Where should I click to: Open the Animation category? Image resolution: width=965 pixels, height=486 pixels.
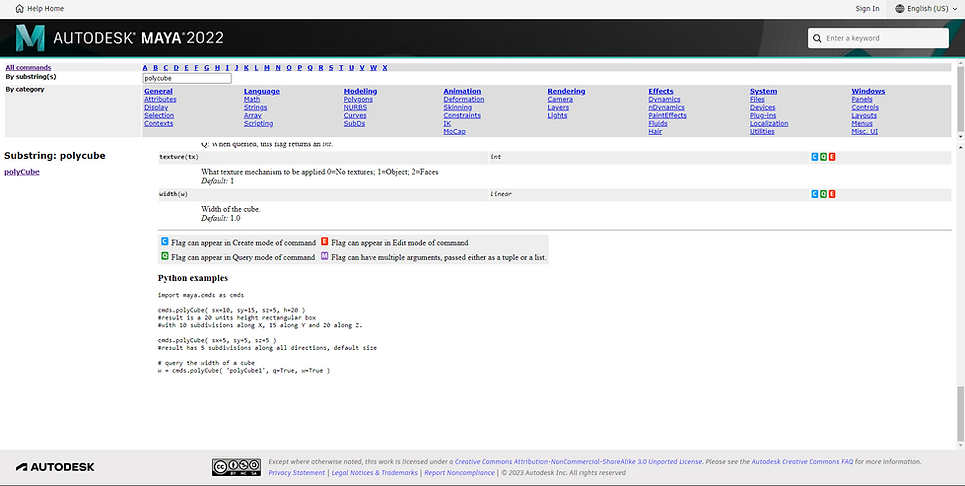(462, 91)
